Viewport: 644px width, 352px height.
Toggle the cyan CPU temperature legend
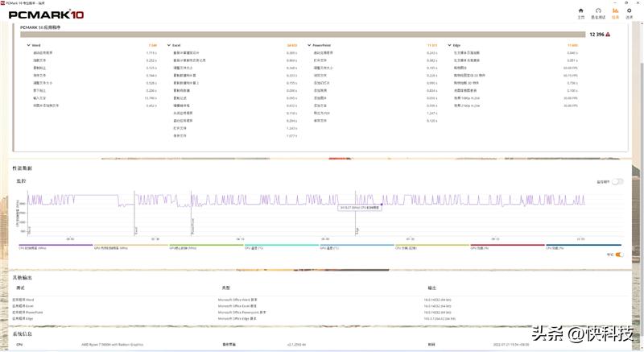tap(281, 246)
